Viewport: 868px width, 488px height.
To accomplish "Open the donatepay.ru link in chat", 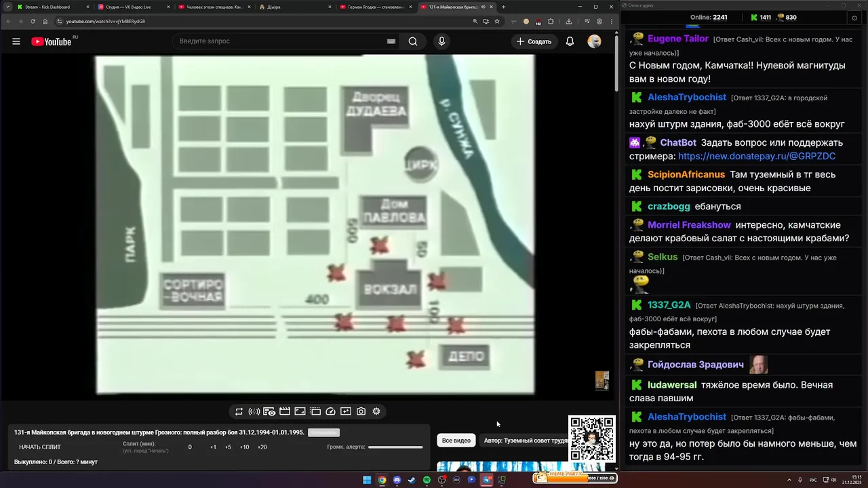I will (757, 156).
